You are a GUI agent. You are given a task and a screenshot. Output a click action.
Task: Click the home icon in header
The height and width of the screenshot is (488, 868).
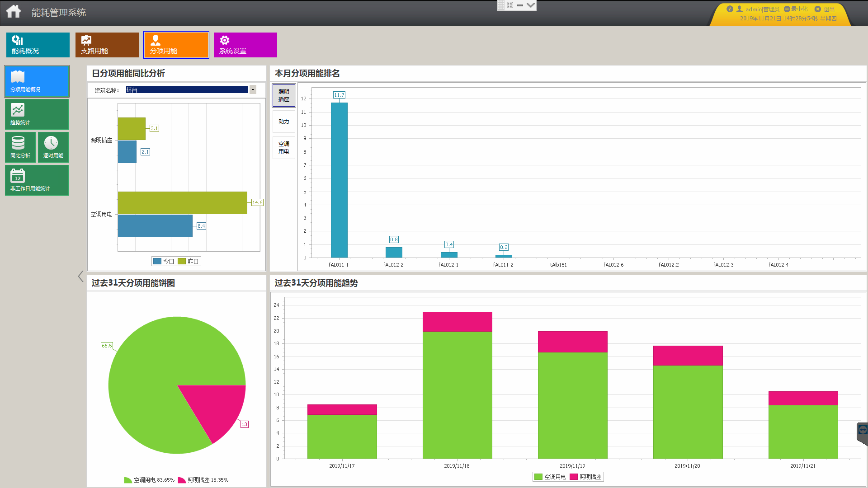click(x=14, y=11)
